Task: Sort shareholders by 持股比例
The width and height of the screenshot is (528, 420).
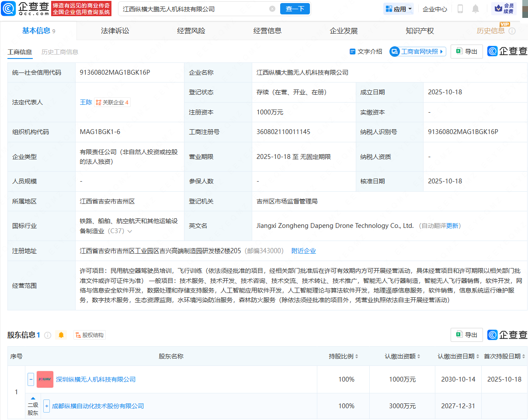Action: click(344, 356)
